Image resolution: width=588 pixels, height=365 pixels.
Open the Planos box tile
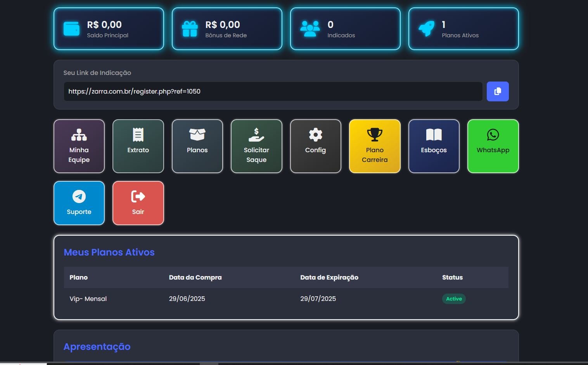pyautogui.click(x=197, y=146)
